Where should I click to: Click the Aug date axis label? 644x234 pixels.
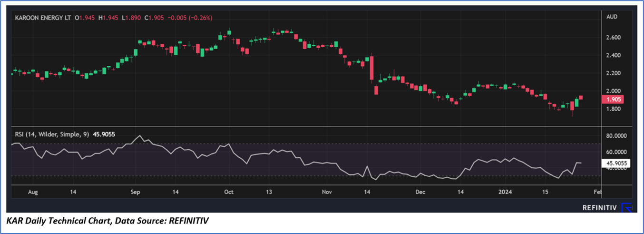pos(33,192)
